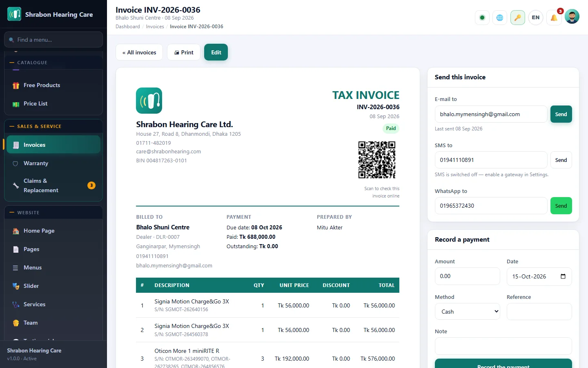The height and width of the screenshot is (368, 588).
Task: Collapse the WEBSITE sidebar section
Action: click(53, 213)
